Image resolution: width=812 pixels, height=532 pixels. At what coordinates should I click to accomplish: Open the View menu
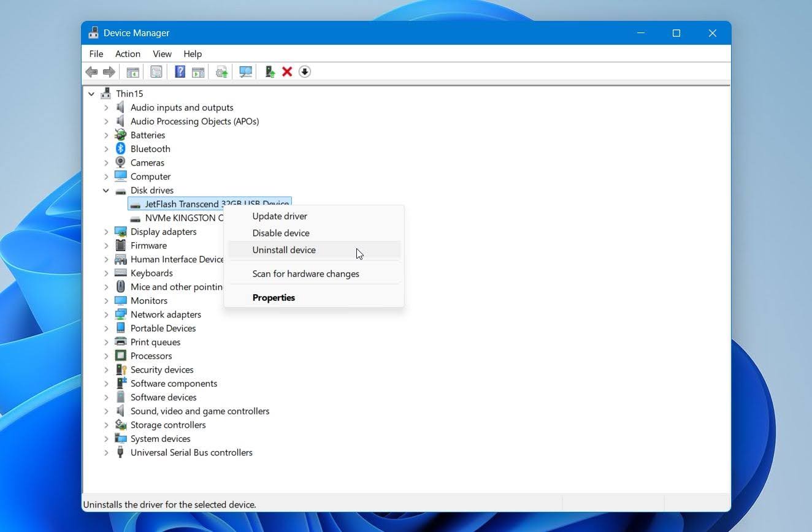(162, 54)
